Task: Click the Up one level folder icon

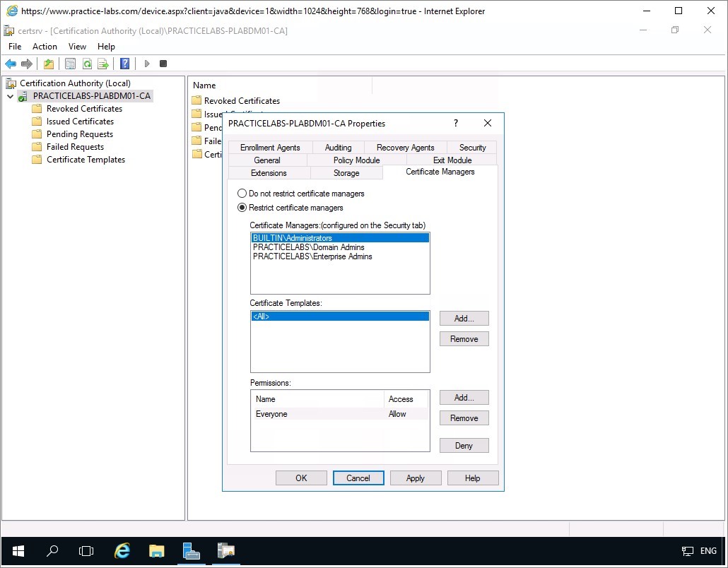Action: point(49,64)
